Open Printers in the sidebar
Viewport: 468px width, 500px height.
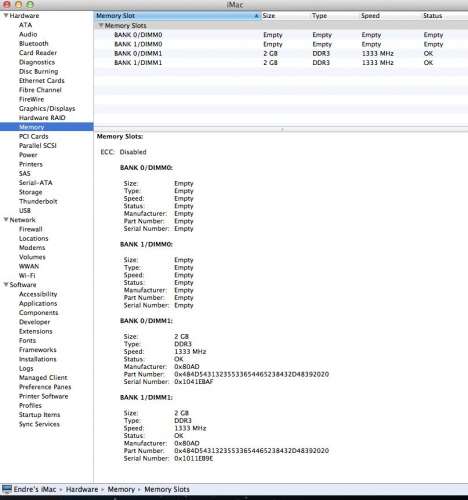pos(31,164)
